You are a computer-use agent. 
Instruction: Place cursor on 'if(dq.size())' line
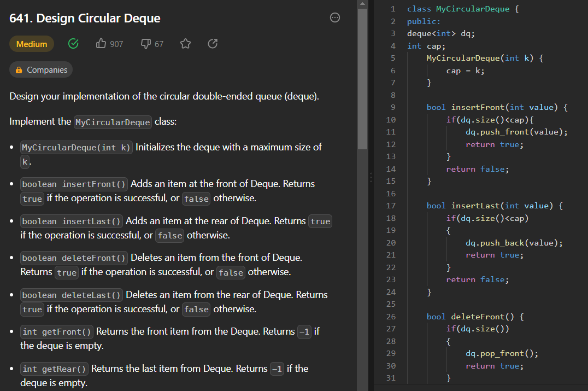(478, 329)
